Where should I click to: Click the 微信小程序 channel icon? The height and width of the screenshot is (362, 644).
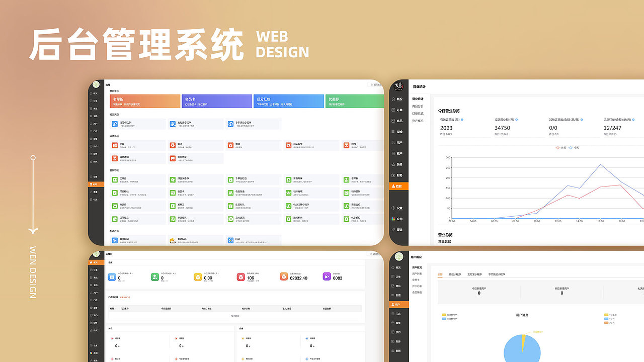click(x=115, y=124)
